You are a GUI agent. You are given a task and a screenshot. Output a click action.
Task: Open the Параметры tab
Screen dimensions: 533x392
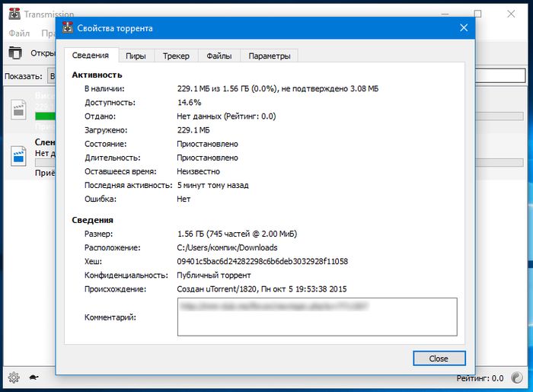(269, 56)
